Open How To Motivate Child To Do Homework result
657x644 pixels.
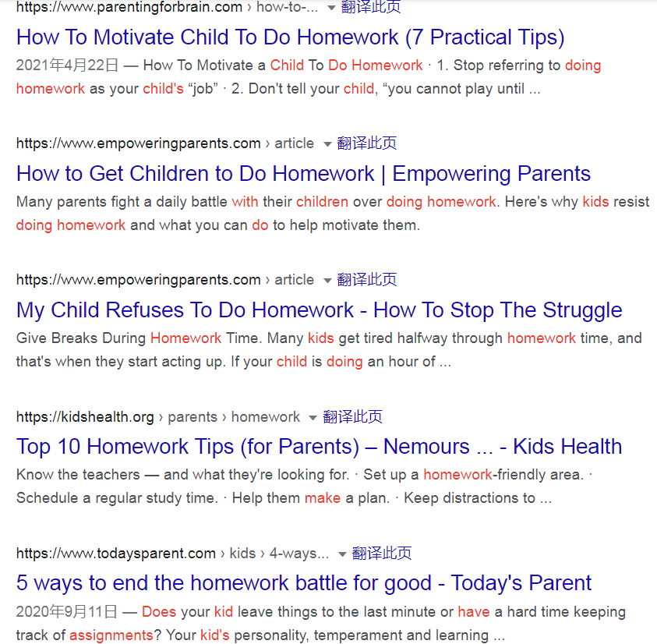(291, 37)
